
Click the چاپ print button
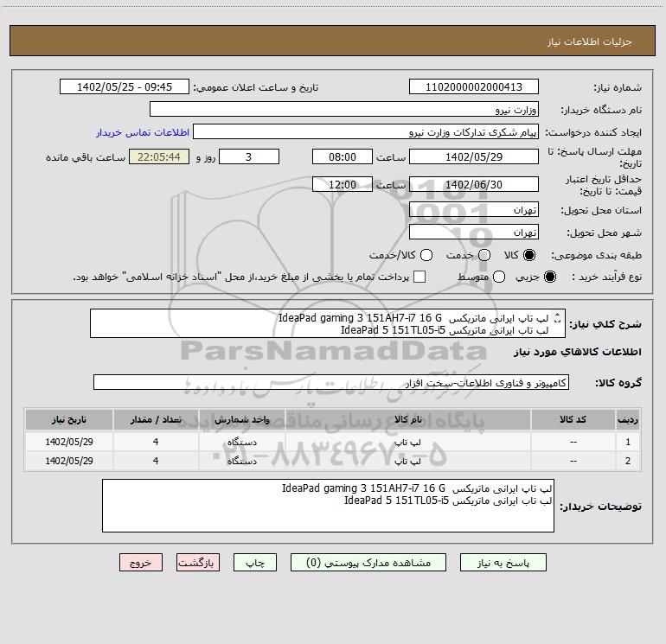click(255, 563)
